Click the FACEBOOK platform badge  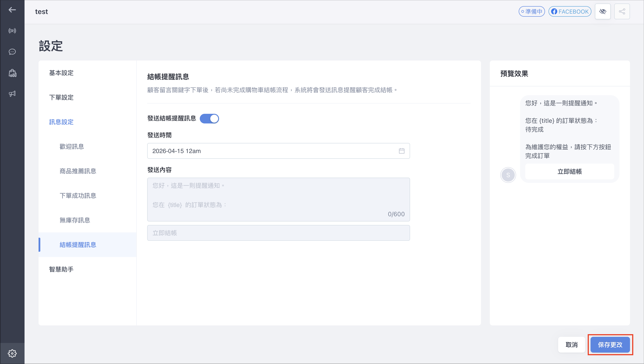[570, 12]
